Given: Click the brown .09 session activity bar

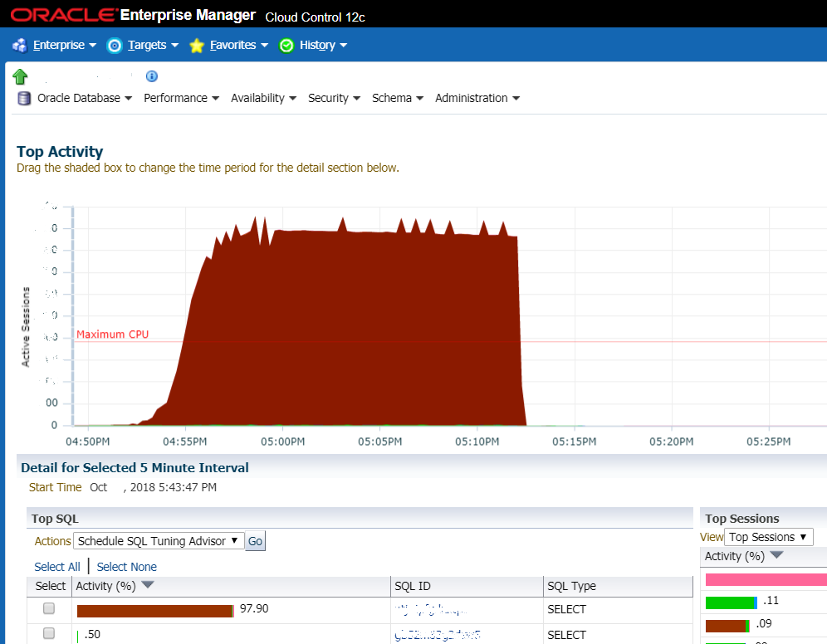Looking at the screenshot, I should 727,626.
